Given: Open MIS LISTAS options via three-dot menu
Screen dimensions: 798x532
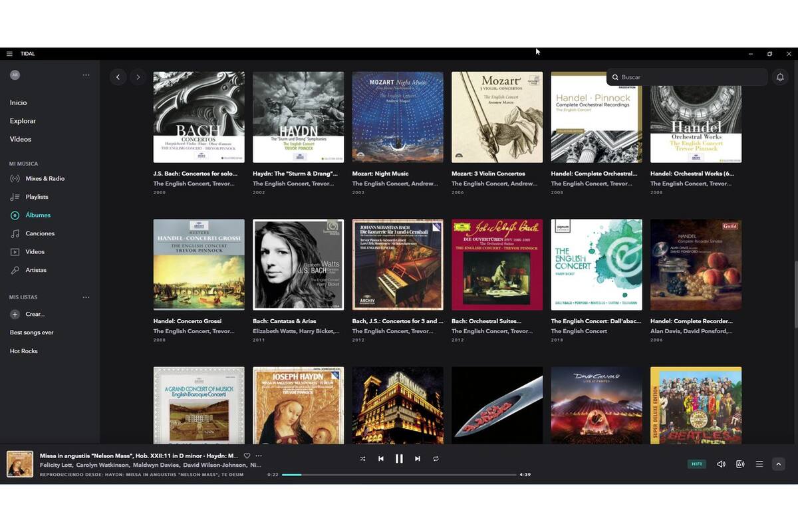Looking at the screenshot, I should [86, 297].
